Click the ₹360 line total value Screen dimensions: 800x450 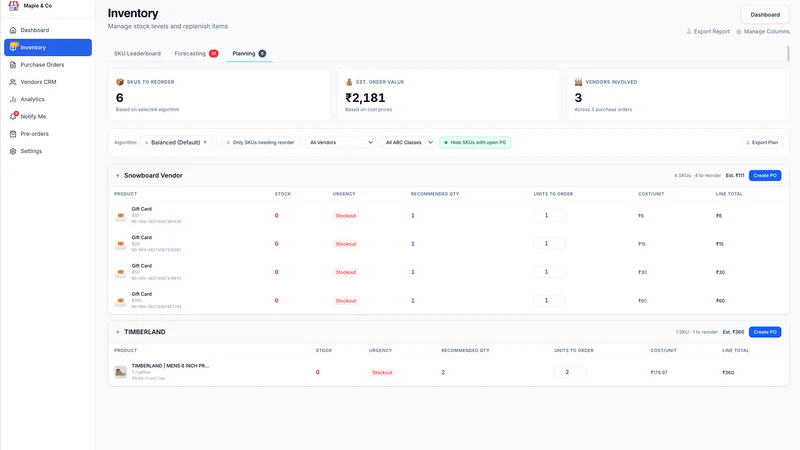tap(728, 372)
